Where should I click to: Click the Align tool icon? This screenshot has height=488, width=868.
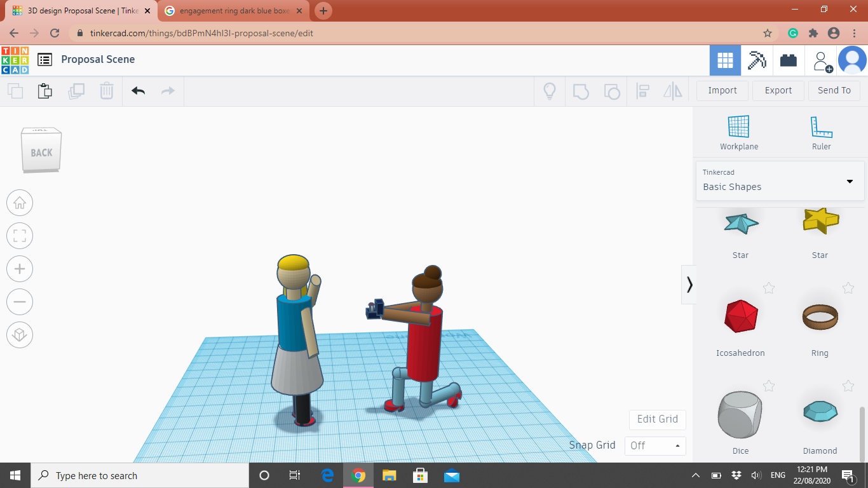[642, 91]
